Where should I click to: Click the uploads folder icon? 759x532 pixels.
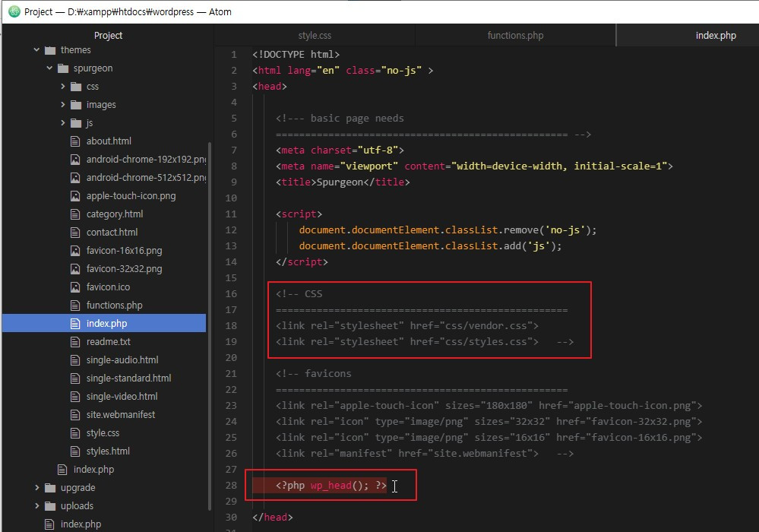tap(50, 506)
